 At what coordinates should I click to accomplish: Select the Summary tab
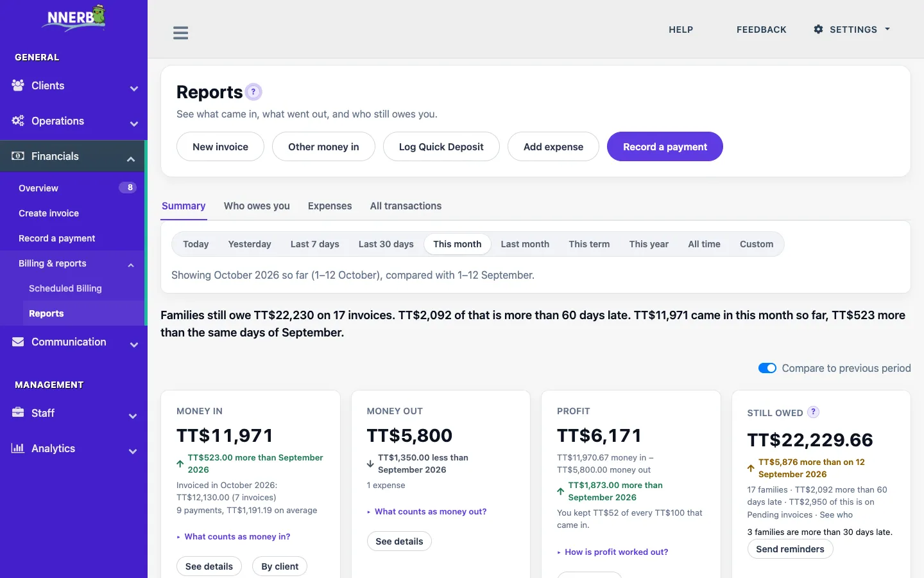click(184, 206)
